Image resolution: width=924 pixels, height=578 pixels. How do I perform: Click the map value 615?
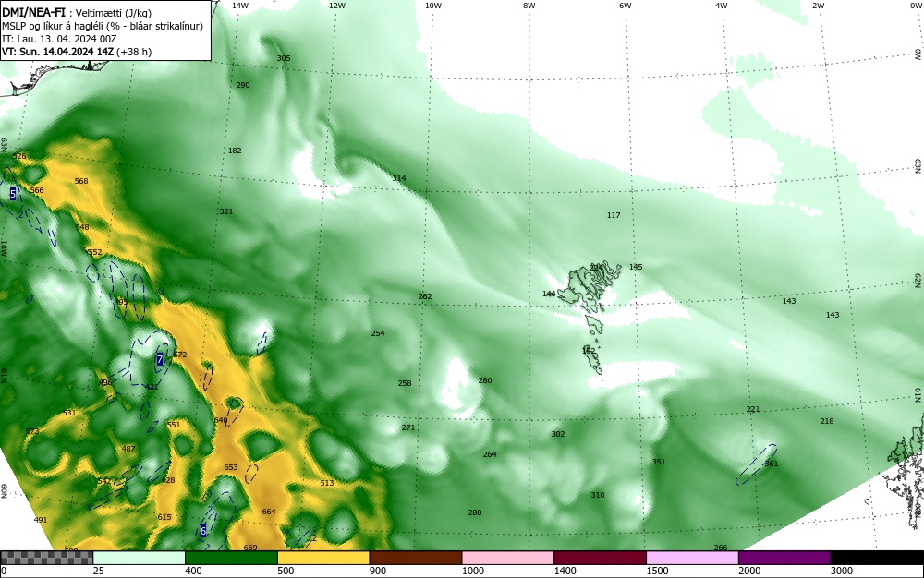164,517
